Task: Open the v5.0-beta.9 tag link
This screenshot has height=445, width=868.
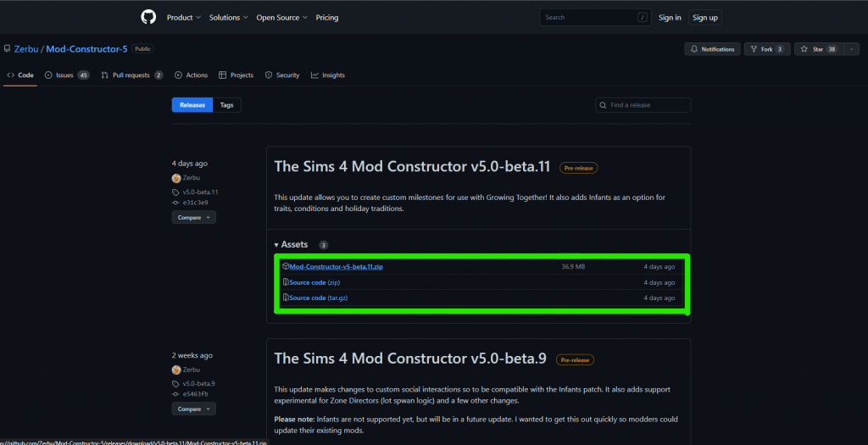Action: (198, 384)
